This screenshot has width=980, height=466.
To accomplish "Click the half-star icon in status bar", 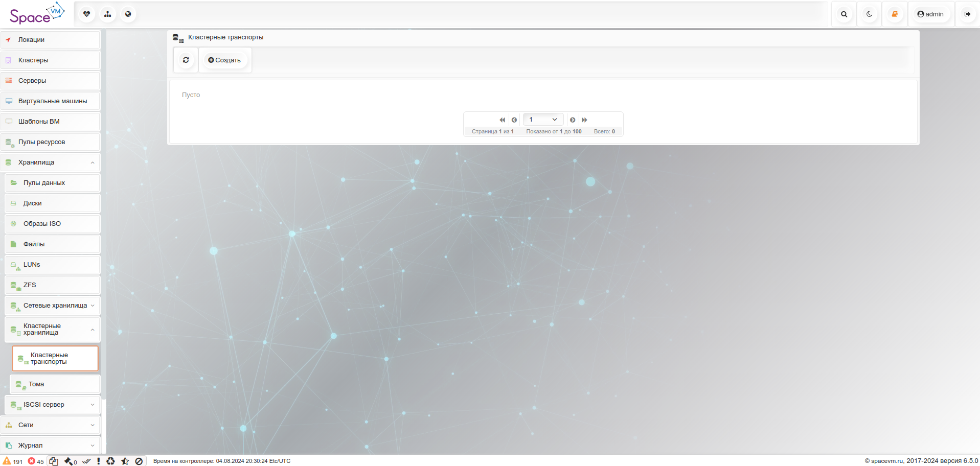I will pos(125,461).
